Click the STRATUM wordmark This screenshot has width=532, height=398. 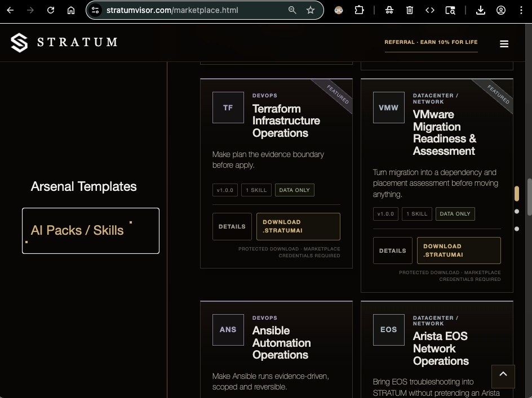tap(78, 42)
